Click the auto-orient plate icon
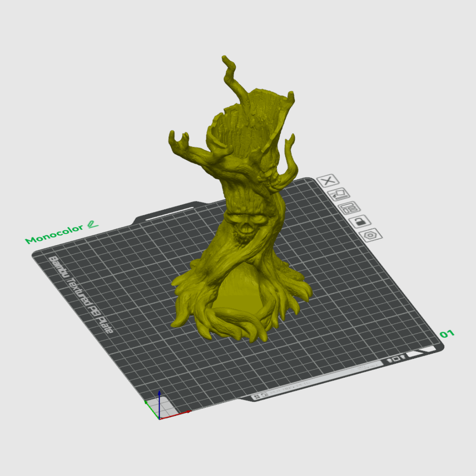The width and height of the screenshot is (476, 476). 339,194
